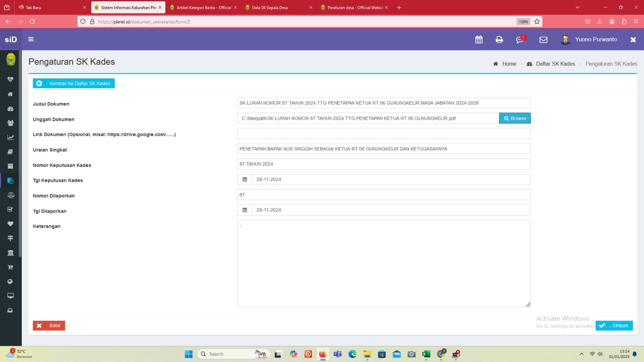This screenshot has height=362, width=644.
Task: Open the browser tab list dropdown arrow
Action: pyautogui.click(x=578, y=7)
